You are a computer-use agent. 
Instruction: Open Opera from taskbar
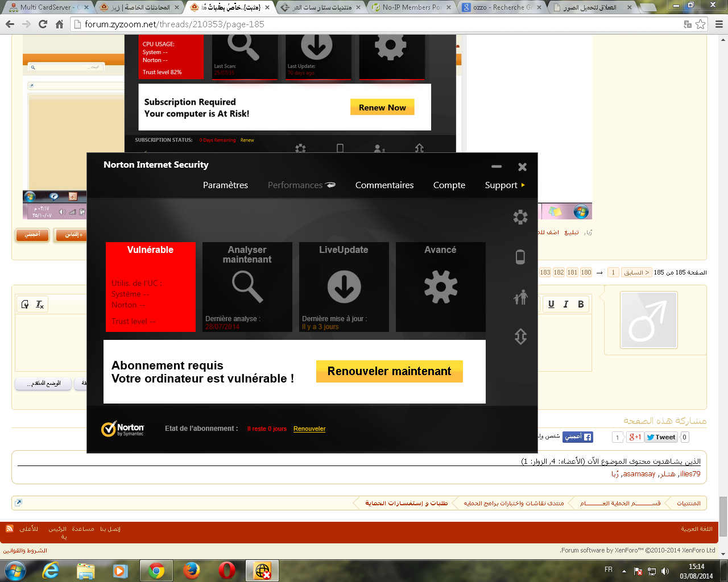coord(227,571)
